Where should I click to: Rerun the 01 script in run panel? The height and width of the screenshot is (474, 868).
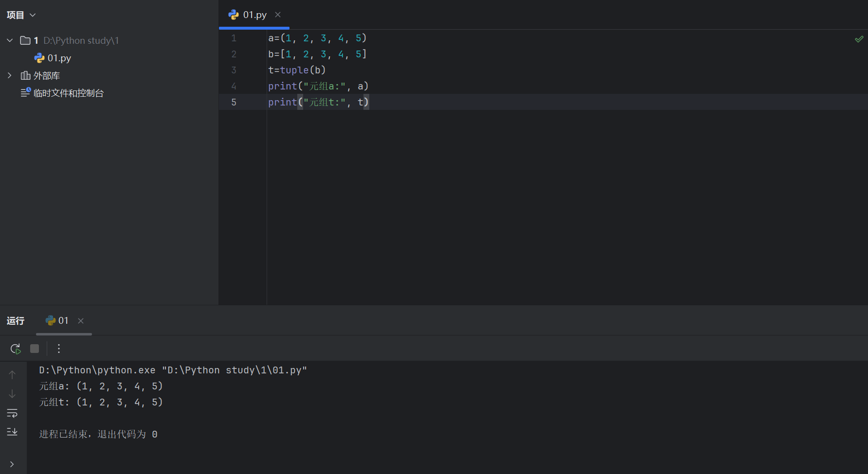pyautogui.click(x=15, y=349)
